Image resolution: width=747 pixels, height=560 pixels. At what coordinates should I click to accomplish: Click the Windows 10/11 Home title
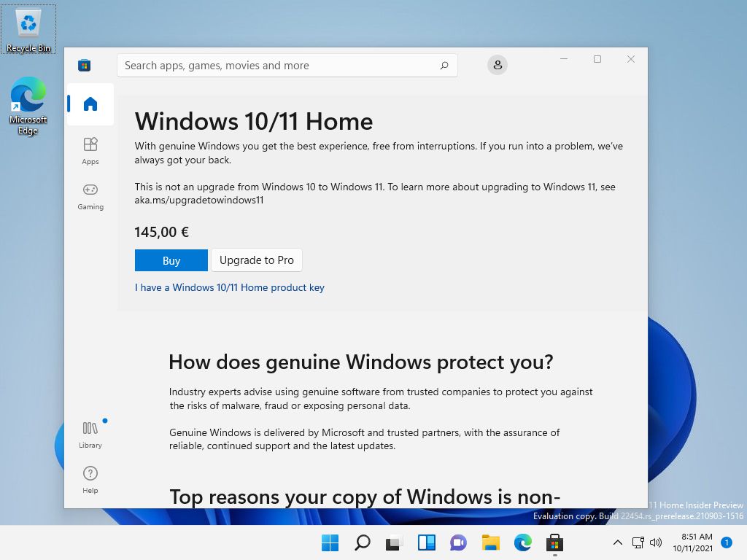coord(253,121)
